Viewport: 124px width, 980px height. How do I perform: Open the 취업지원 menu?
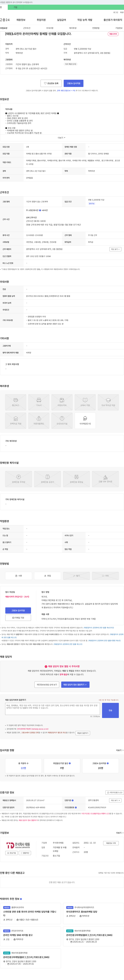click(41, 20)
